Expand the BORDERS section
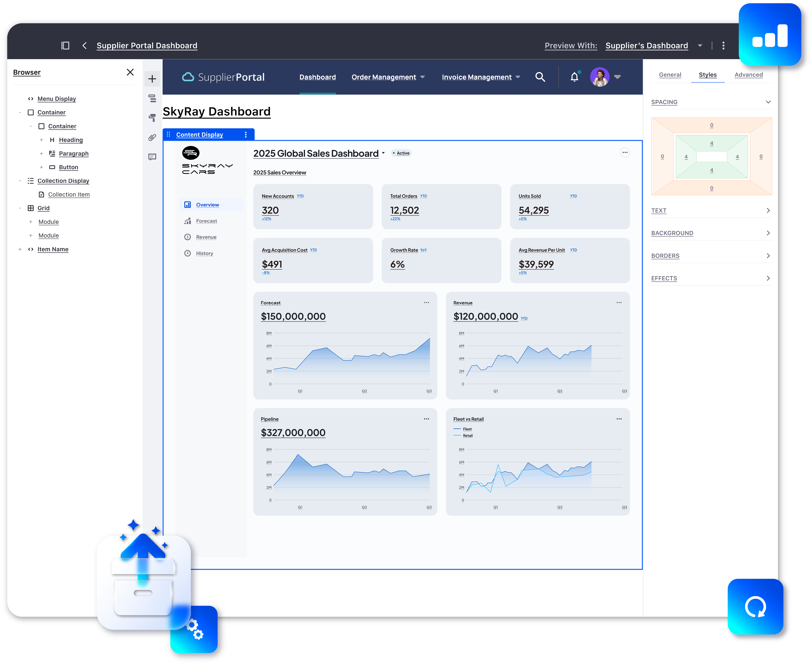Image resolution: width=812 pixels, height=665 pixels. click(768, 256)
